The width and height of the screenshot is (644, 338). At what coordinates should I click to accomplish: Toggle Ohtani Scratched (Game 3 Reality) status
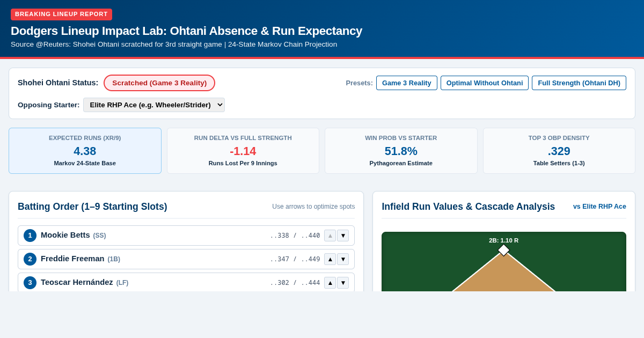159,83
